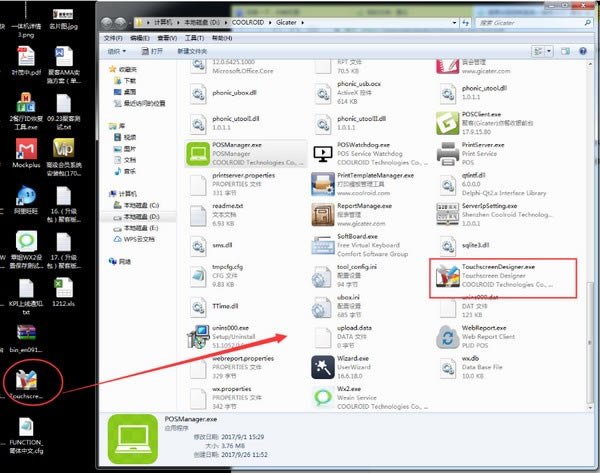Select the Wizard.exe wand icon
The height and width of the screenshot is (473, 600).
[323, 367]
